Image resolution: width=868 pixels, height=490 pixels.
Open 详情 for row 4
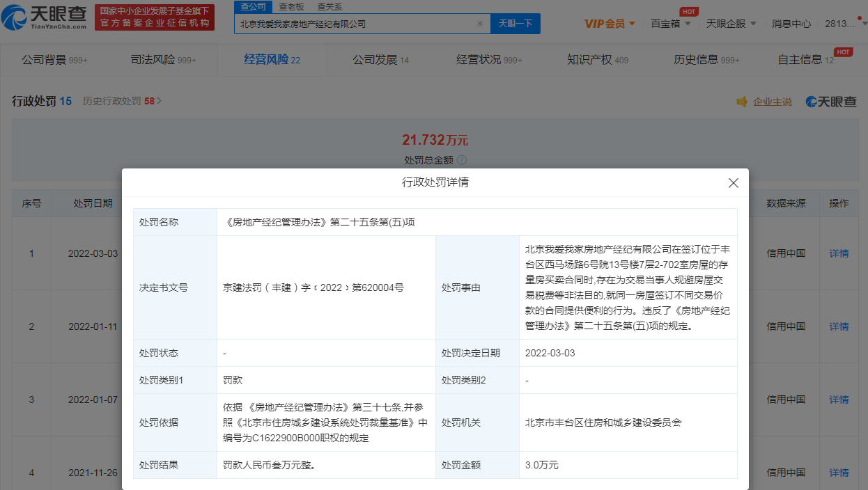point(839,473)
